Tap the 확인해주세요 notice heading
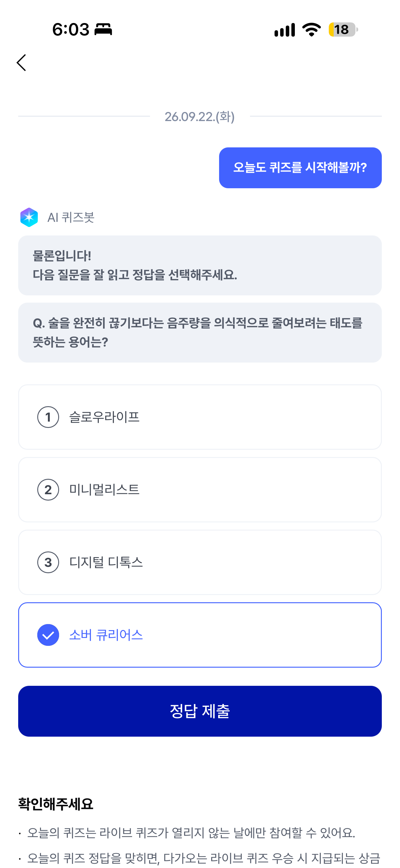The height and width of the screenshot is (868, 400). pyautogui.click(x=56, y=804)
